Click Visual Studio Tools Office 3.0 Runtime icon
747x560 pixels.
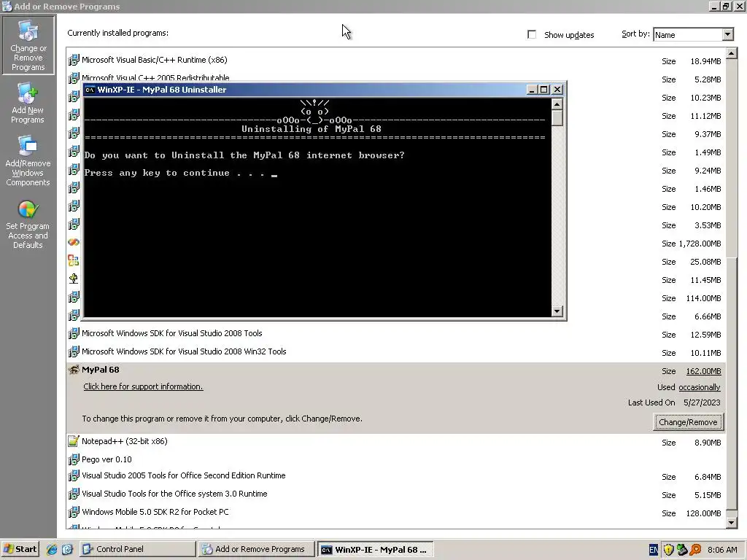(x=74, y=494)
